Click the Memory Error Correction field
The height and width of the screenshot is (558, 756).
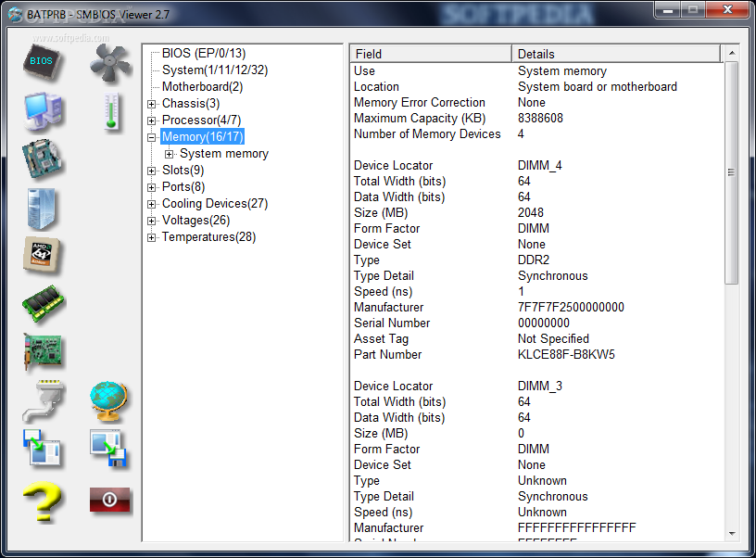(420, 102)
